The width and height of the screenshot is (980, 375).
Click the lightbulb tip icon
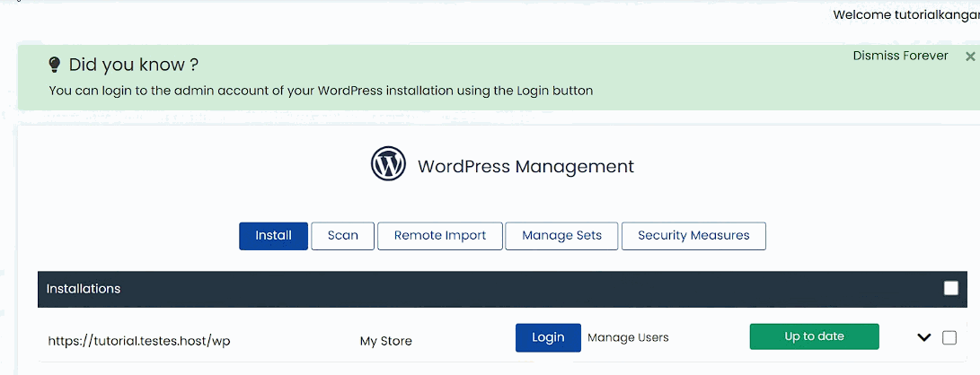[55, 65]
